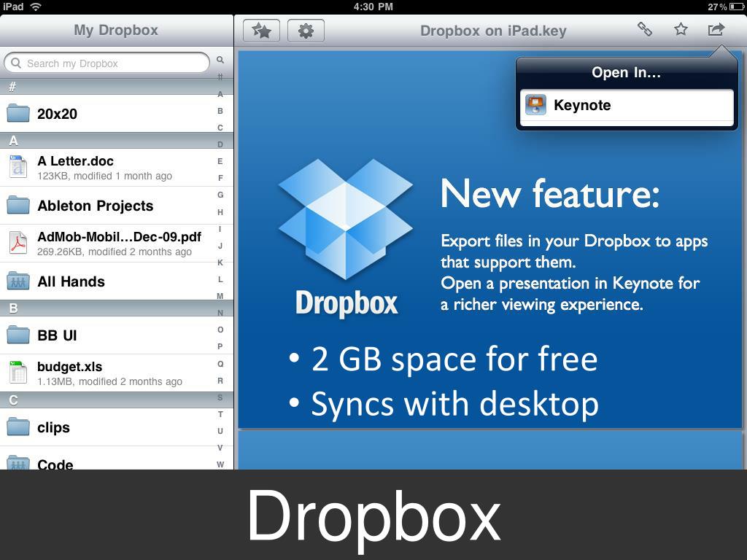Screen dimensions: 747x560
Task: Tap the budget.xls spreadsheet icon
Action: point(18,373)
